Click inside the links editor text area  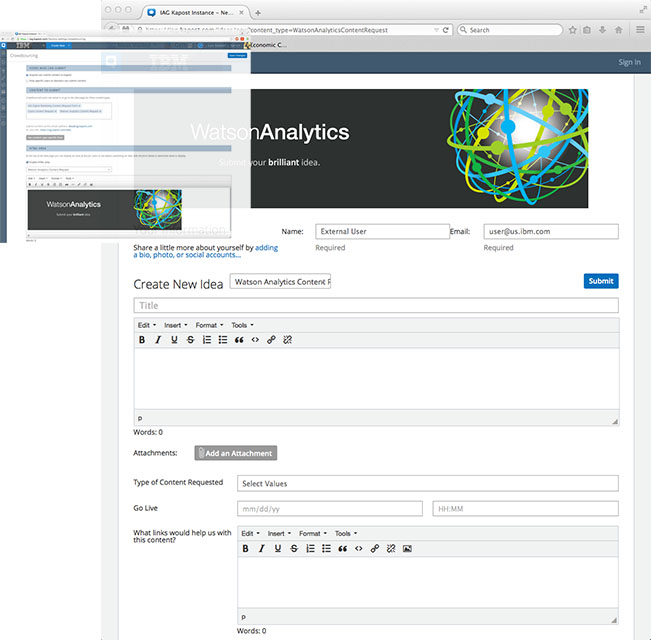point(428,583)
